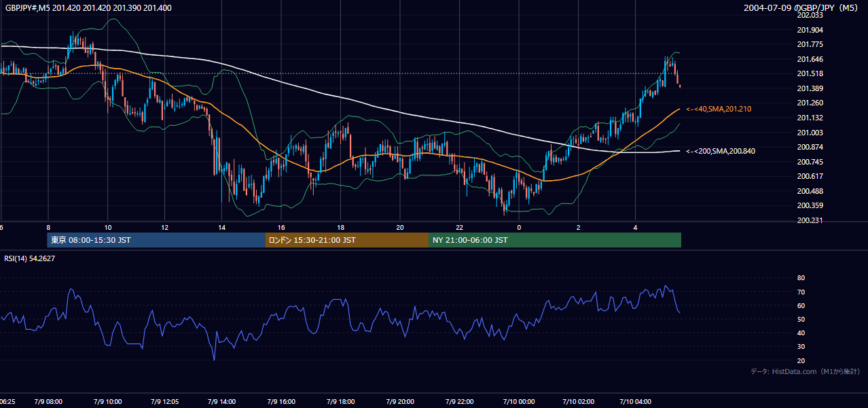Viewport: 868px width, 408px height.
Task: Click bottom time label 7/10 02:00
Action: point(579,402)
